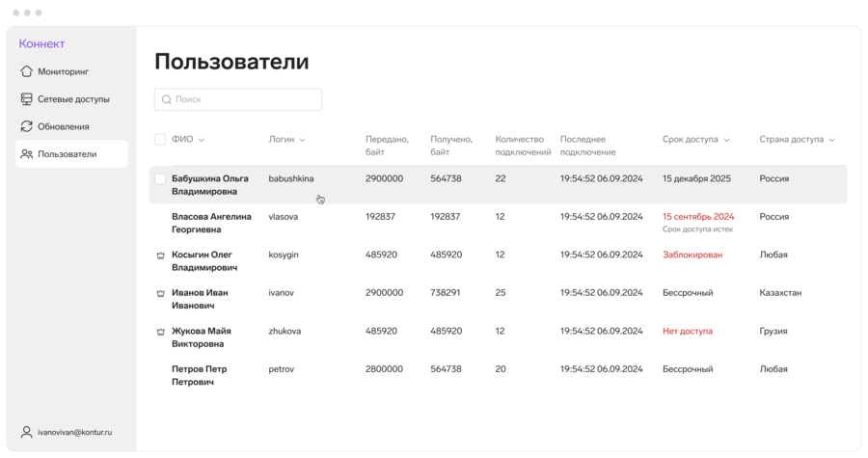This screenshot has width=868, height=458.
Task: Expand the Срок доступа column dropdown
Action: tap(726, 140)
